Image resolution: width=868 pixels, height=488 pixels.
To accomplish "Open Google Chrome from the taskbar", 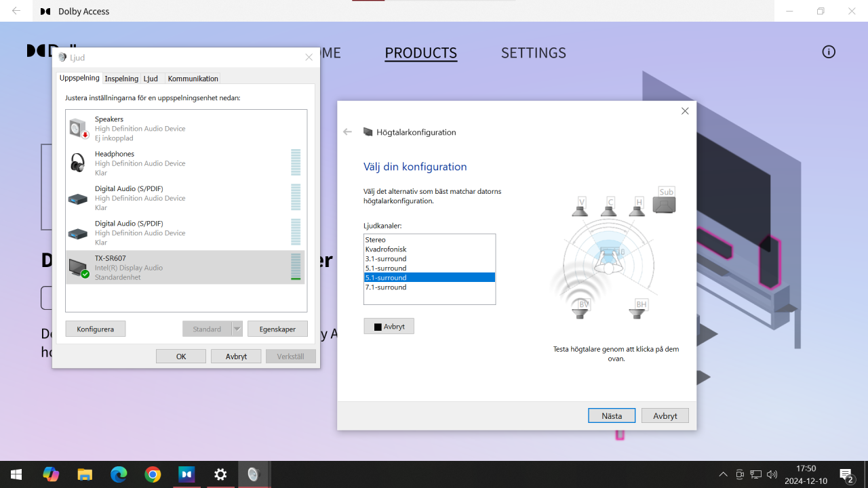I will [x=153, y=474].
